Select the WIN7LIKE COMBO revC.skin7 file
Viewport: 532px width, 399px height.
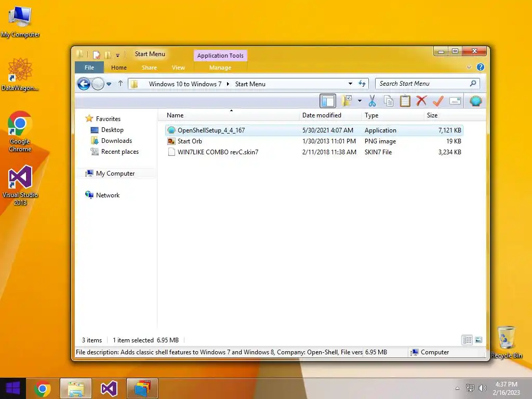point(314,152)
